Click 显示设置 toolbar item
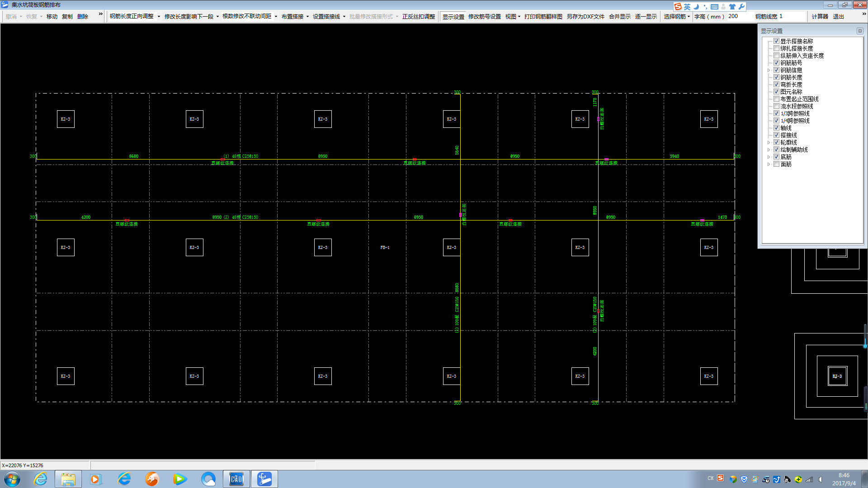This screenshot has height=488, width=868. [x=453, y=16]
